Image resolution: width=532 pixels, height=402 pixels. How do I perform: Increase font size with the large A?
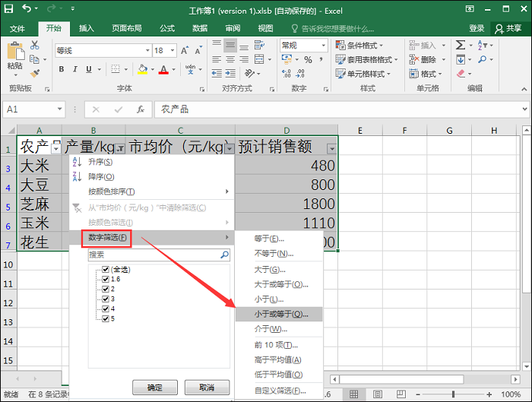point(184,51)
